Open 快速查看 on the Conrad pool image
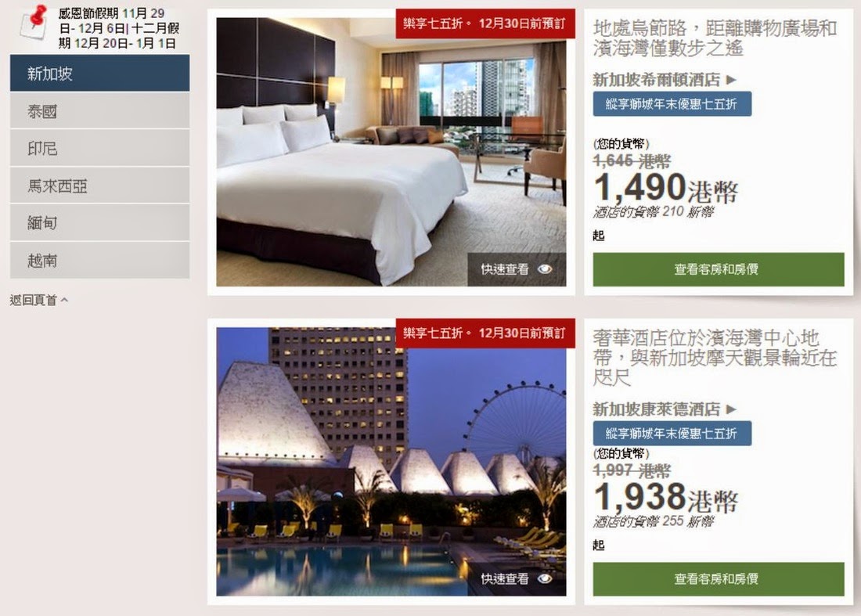This screenshot has width=861, height=616. point(517,578)
